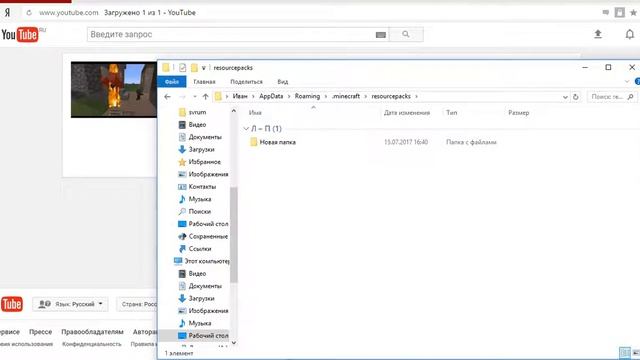Image resolution: width=640 pixels, height=360 pixels.
Task: Bookmark the page with the star icon
Action: [633, 13]
